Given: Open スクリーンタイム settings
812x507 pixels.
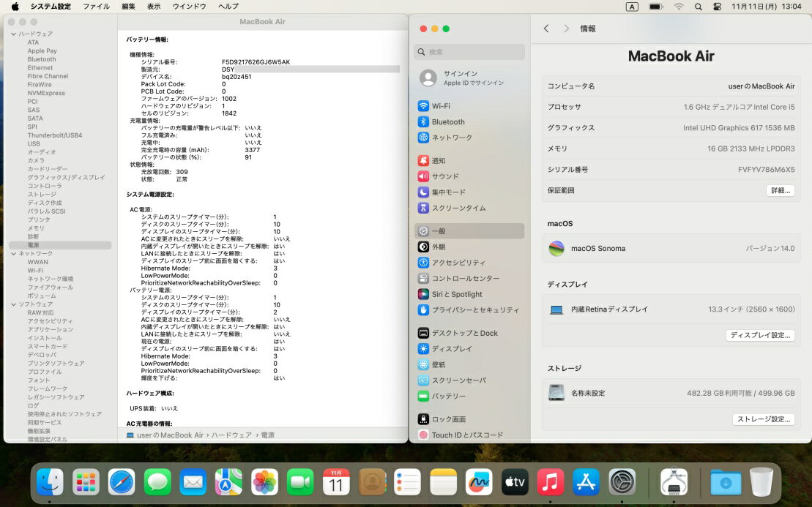Looking at the screenshot, I should [x=458, y=208].
